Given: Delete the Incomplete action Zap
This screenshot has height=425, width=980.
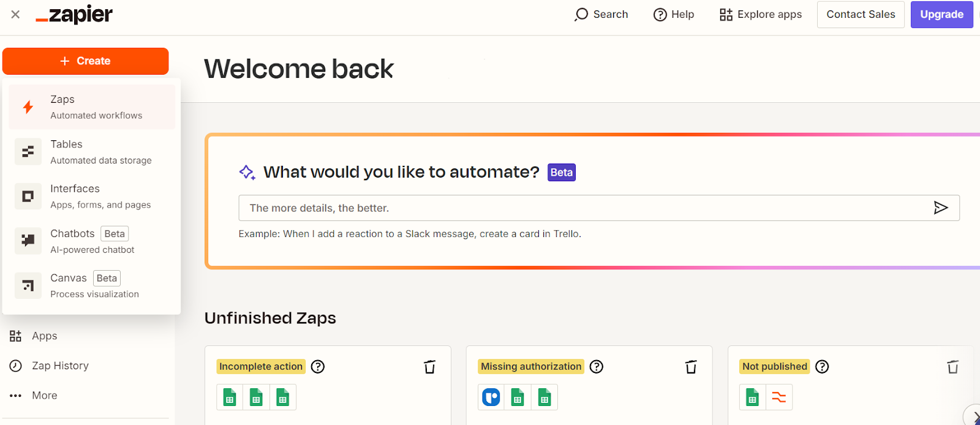Looking at the screenshot, I should 429,367.
